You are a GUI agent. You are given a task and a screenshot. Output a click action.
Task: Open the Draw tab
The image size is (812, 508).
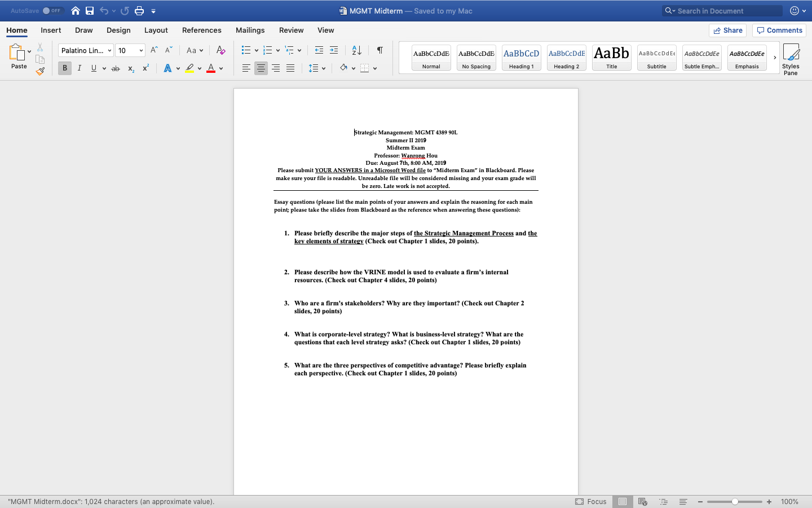[x=84, y=30]
